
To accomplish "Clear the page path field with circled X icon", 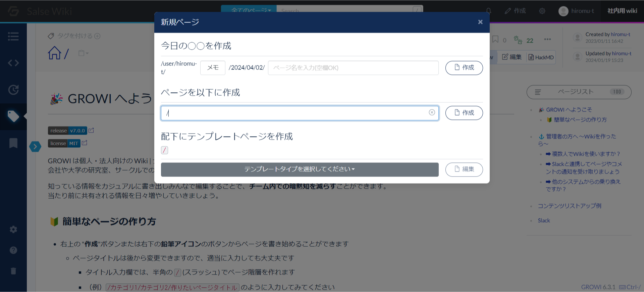I will (x=432, y=112).
